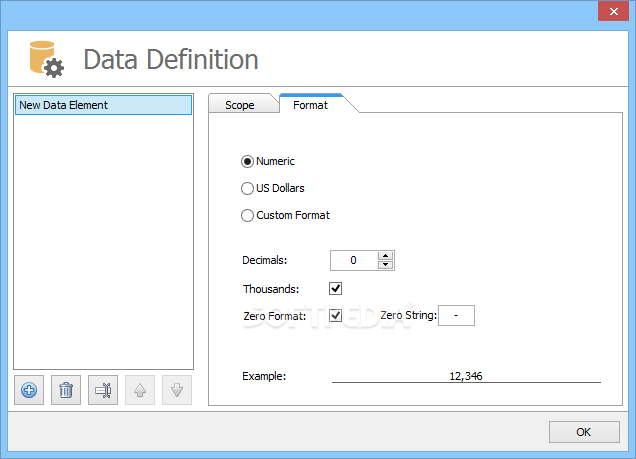This screenshot has width=636, height=459.
Task: Move element down with down arrow icon
Action: tap(177, 390)
